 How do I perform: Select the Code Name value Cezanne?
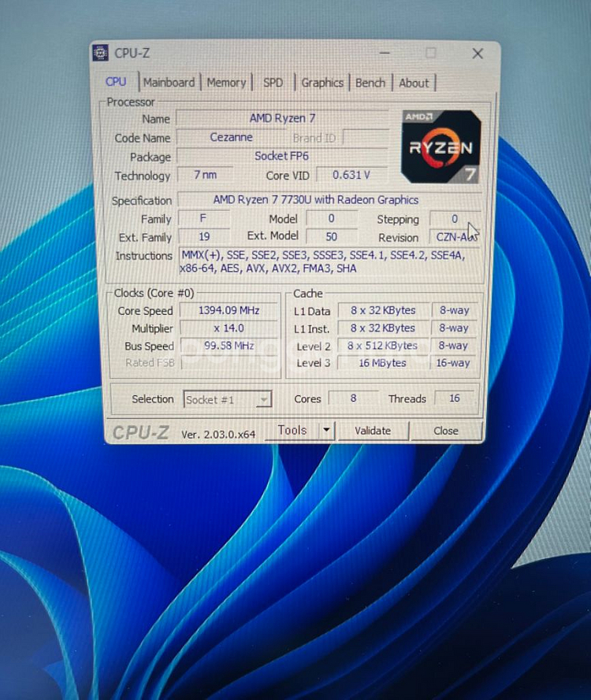tap(231, 138)
